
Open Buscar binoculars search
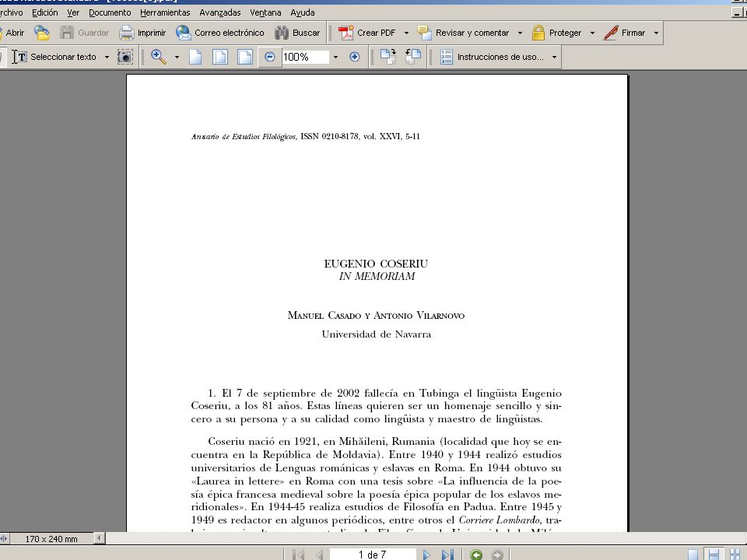[x=297, y=33]
